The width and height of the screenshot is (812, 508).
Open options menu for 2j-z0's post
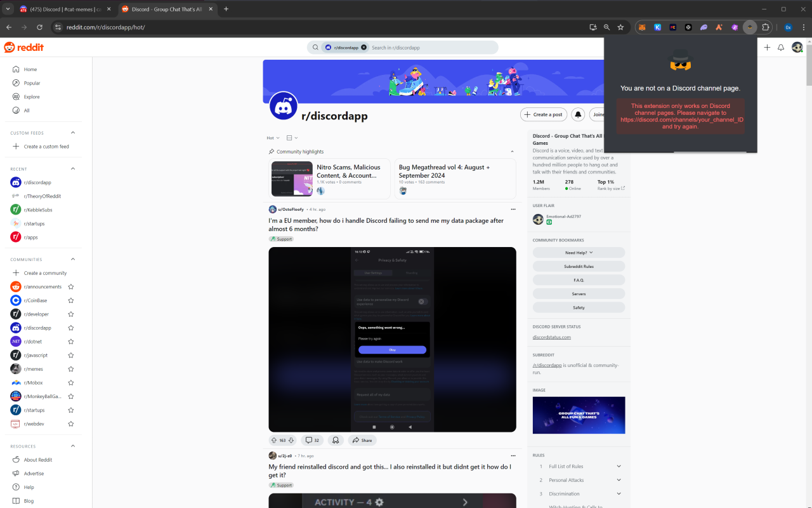click(513, 455)
